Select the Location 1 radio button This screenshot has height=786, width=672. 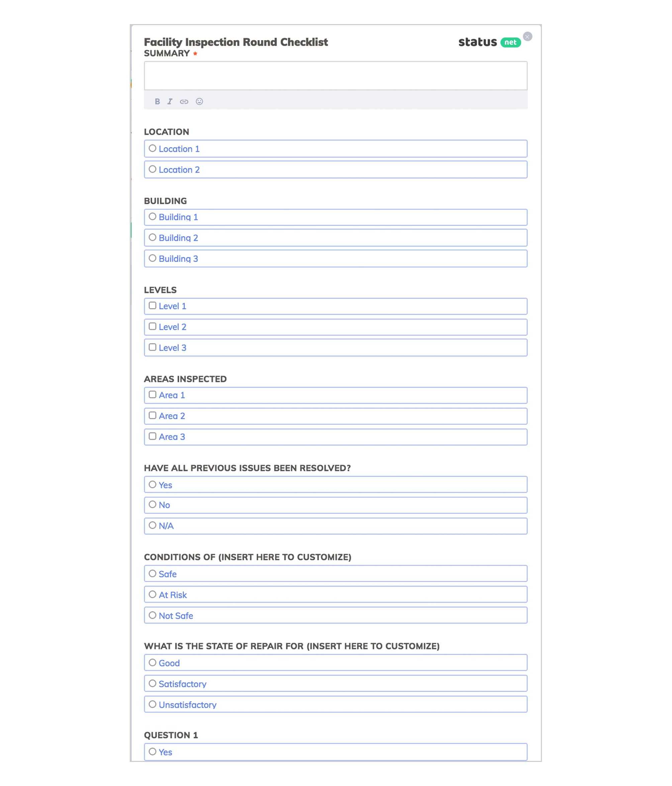152,148
